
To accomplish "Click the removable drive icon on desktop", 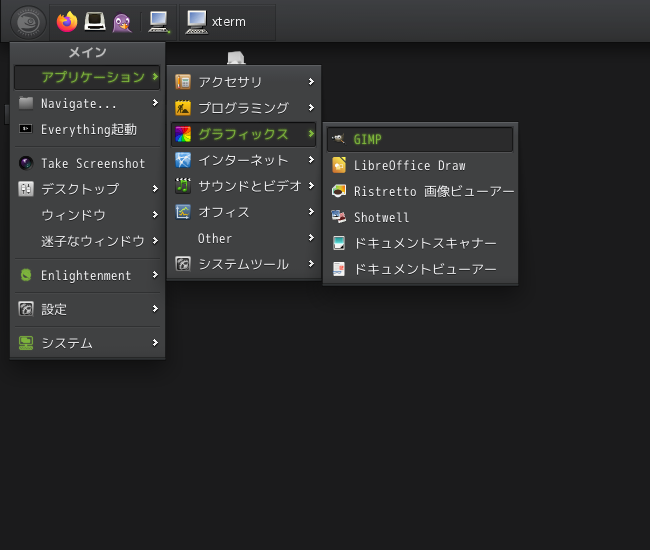I will [x=236, y=57].
